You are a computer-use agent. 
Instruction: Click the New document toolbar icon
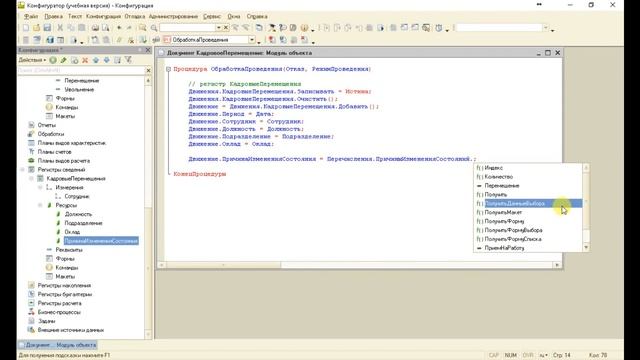click(x=26, y=28)
